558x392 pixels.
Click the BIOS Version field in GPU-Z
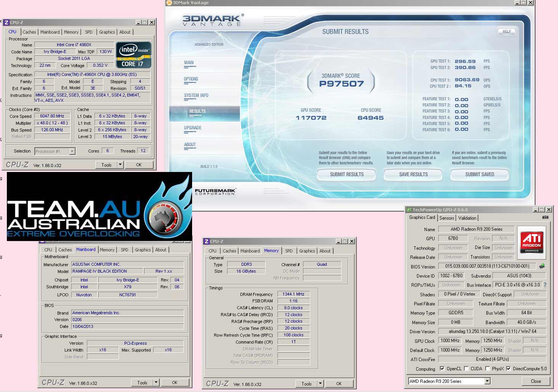click(x=487, y=266)
